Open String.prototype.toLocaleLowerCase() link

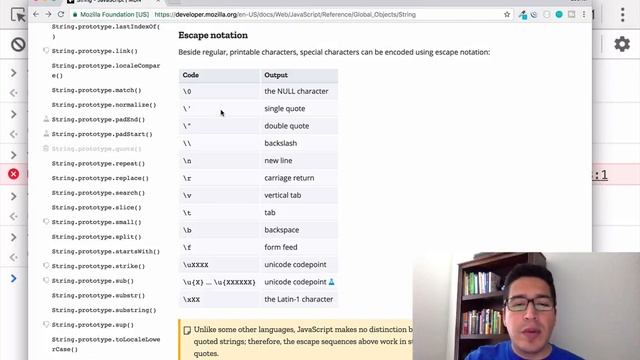click(106, 344)
